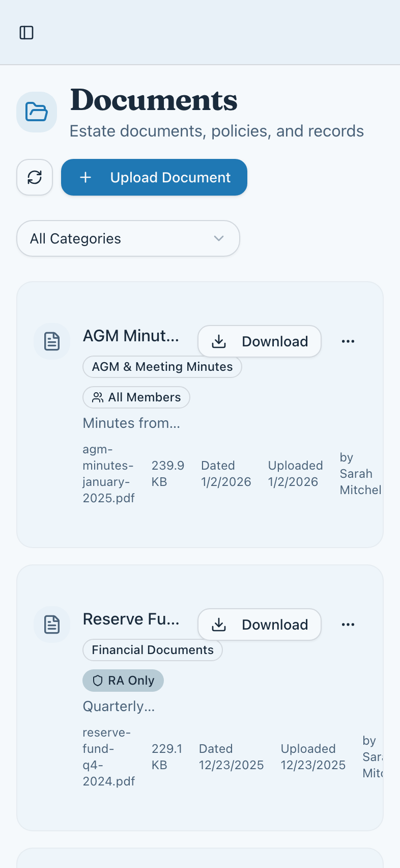
Task: Open more options for Reserve Fund
Action: pyautogui.click(x=348, y=625)
